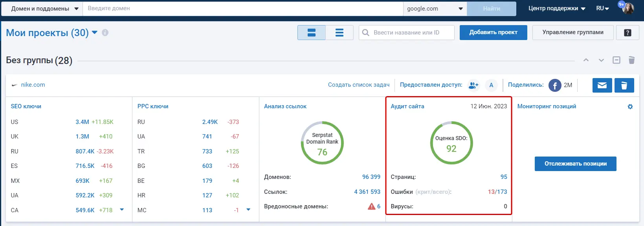Open Аудит сайта section
This screenshot has width=644, height=226.
coord(407,106)
